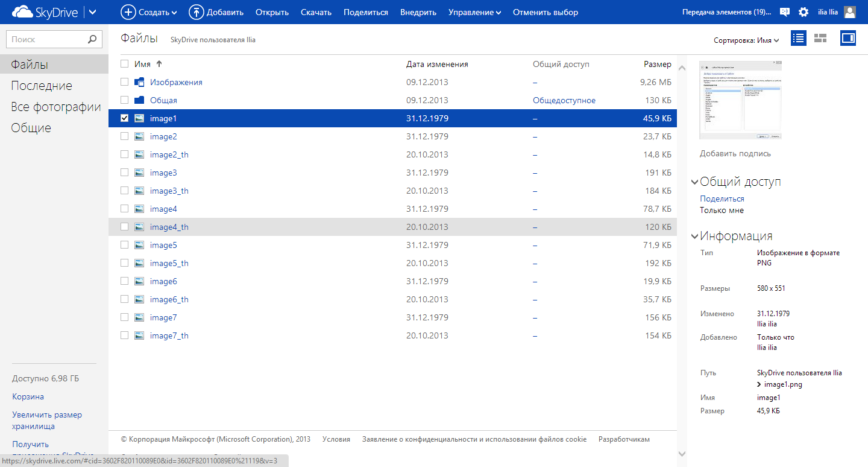Screen dimensions: 868x467
Task: Click the search magnifier icon
Action: point(92,40)
